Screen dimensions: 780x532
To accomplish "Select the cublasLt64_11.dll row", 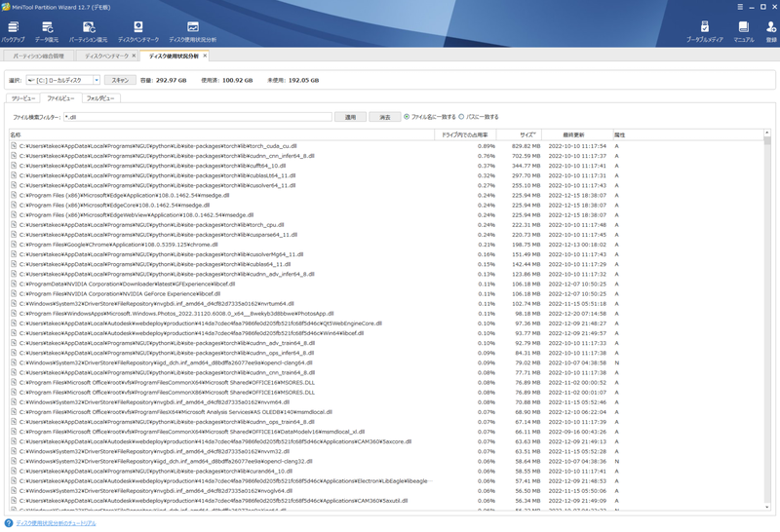I will point(386,175).
